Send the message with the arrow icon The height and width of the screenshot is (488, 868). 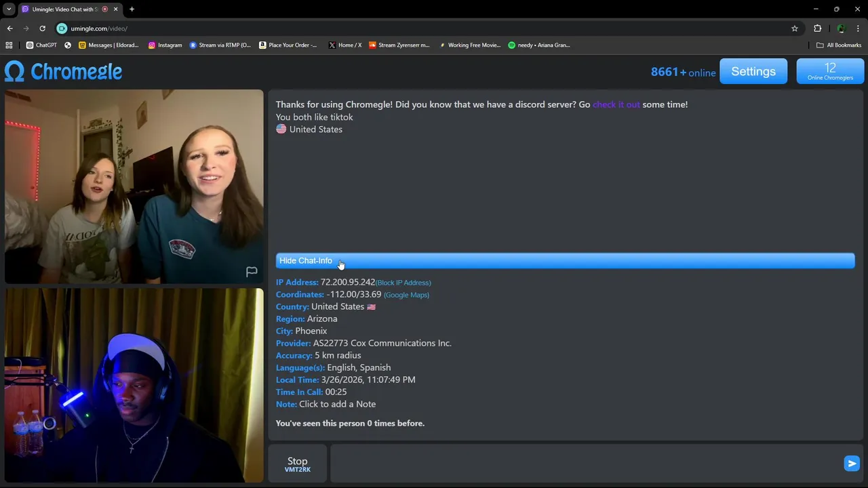(x=852, y=463)
